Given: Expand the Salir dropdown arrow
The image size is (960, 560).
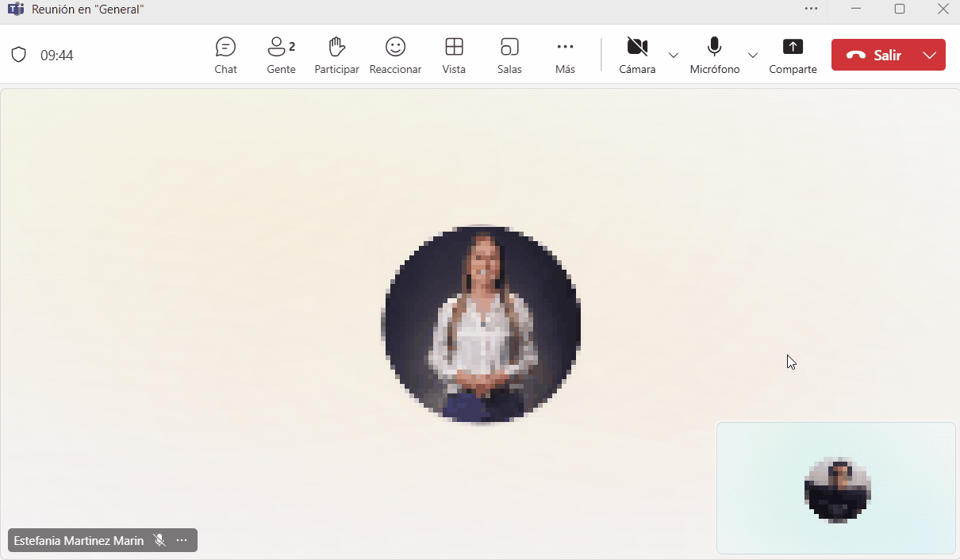Looking at the screenshot, I should tap(930, 55).
